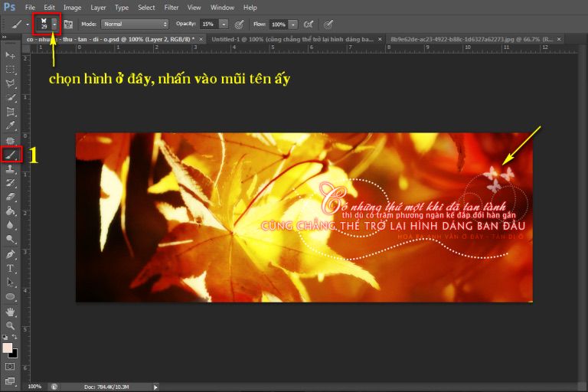Open the Layer menu

pos(98,7)
